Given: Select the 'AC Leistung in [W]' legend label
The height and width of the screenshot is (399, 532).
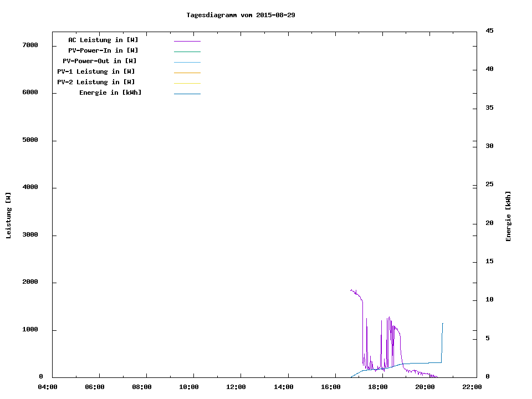Looking at the screenshot, I should click(103, 40).
